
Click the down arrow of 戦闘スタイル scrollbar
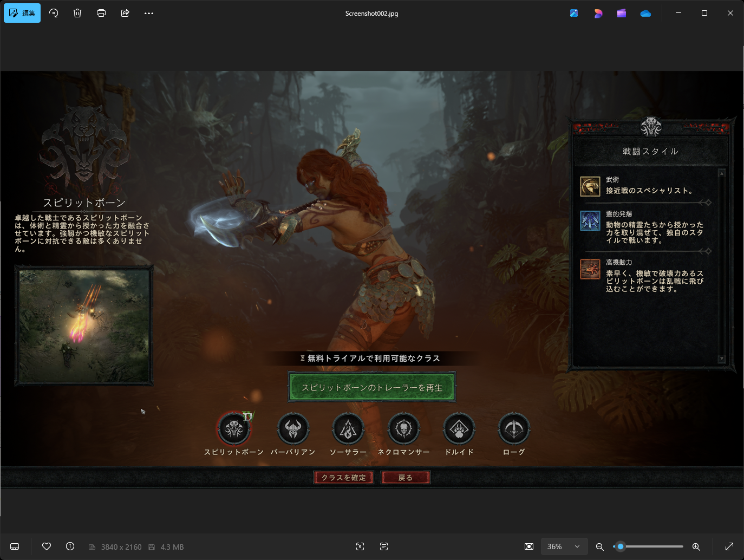click(x=721, y=359)
